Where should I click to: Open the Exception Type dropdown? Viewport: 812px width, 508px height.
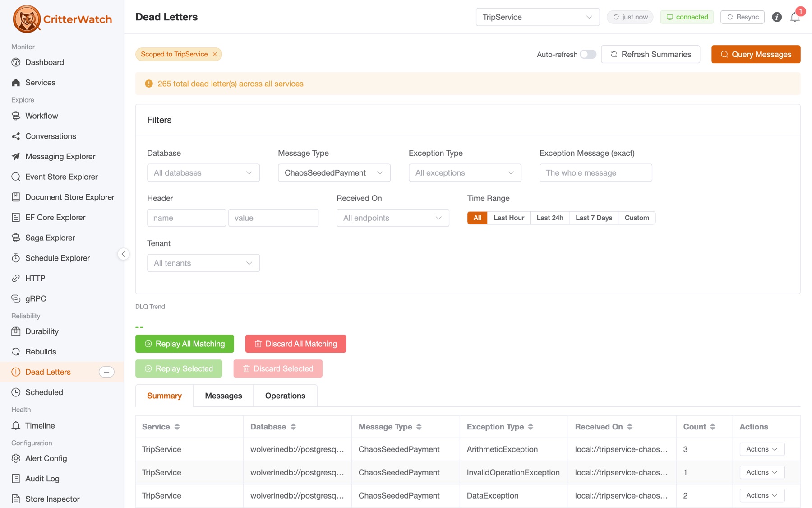pos(465,173)
